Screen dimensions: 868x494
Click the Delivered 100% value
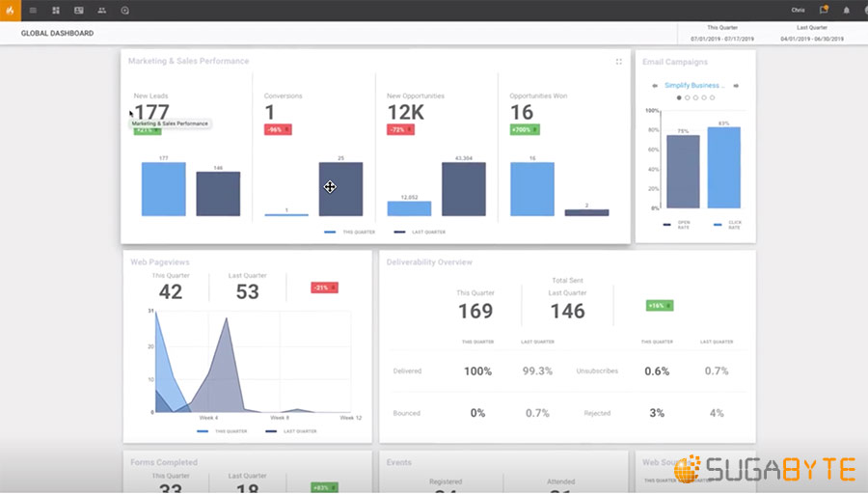pyautogui.click(x=477, y=371)
